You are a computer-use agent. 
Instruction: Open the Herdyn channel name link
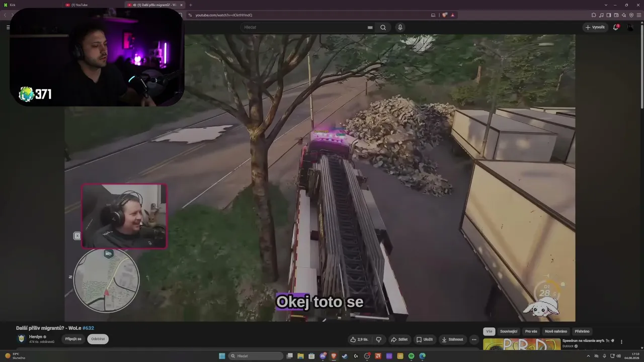point(36,336)
